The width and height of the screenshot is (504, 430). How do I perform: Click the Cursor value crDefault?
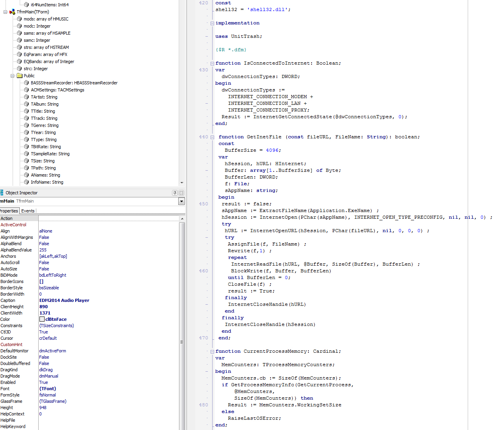(48, 338)
